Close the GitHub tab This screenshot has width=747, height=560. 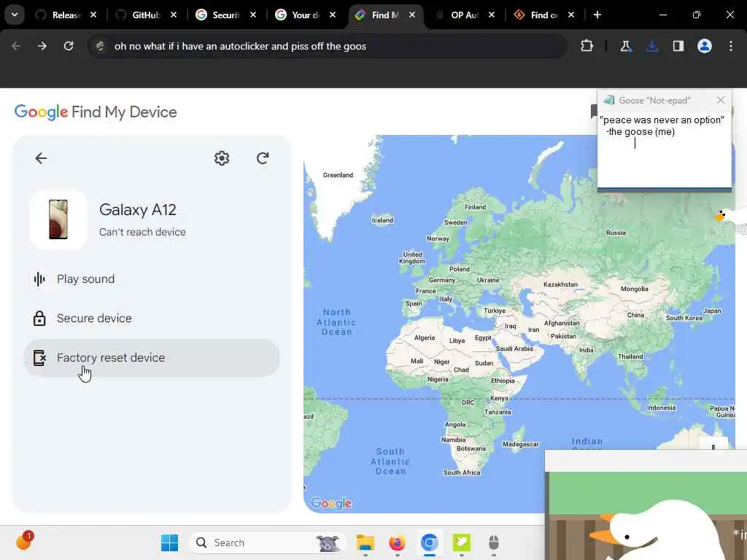pyautogui.click(x=174, y=15)
